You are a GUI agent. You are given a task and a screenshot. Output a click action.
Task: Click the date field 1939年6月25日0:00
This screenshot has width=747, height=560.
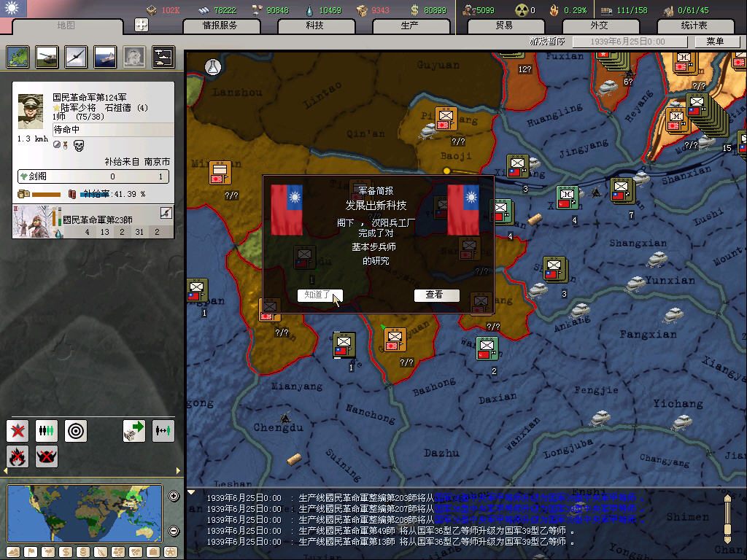tap(630, 42)
